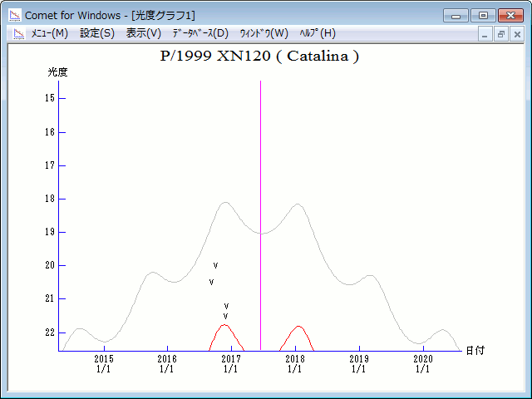Open the ﾃﾞｰﾀﾍﾞｰｽ(D) database menu
This screenshot has width=532, height=399.
[x=199, y=33]
